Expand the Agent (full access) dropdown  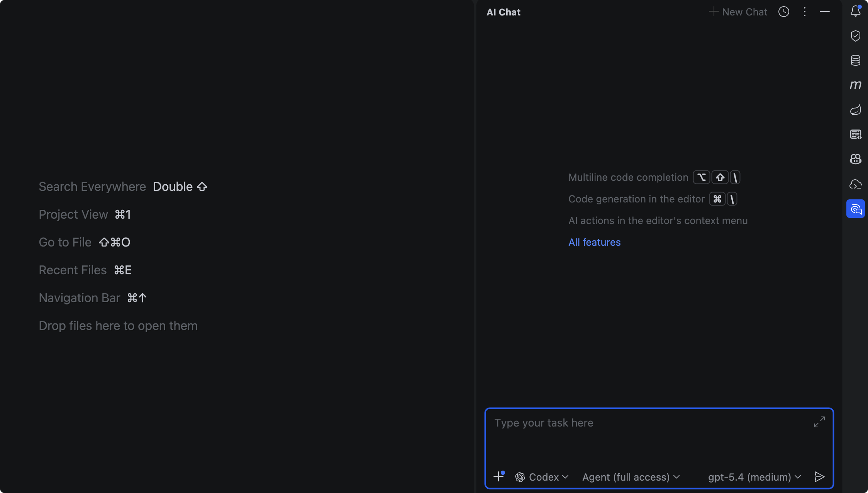[x=631, y=477]
